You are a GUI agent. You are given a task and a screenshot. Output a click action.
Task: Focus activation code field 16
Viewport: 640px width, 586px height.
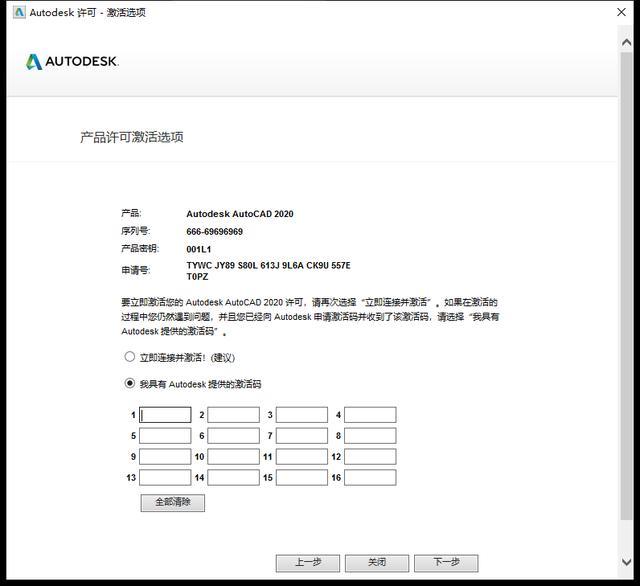coord(370,477)
